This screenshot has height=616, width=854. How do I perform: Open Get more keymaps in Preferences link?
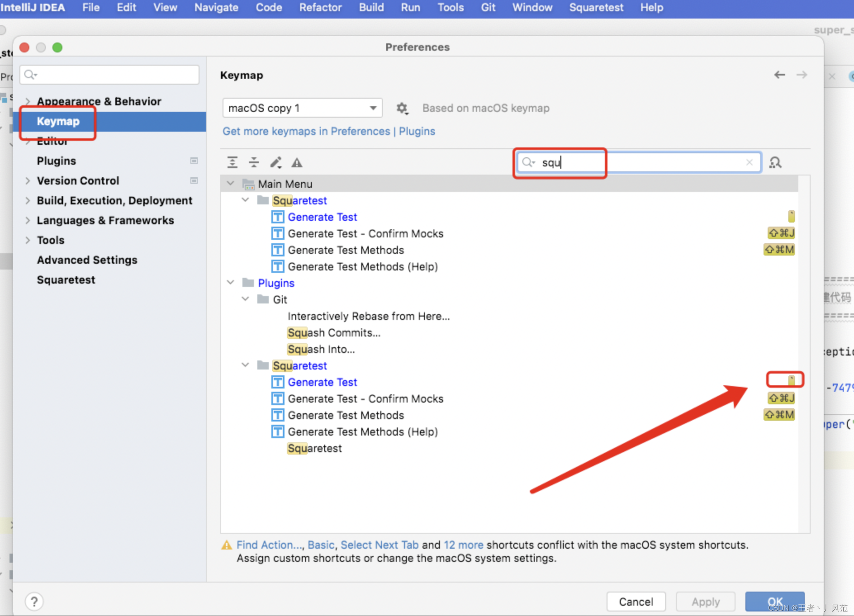click(329, 131)
